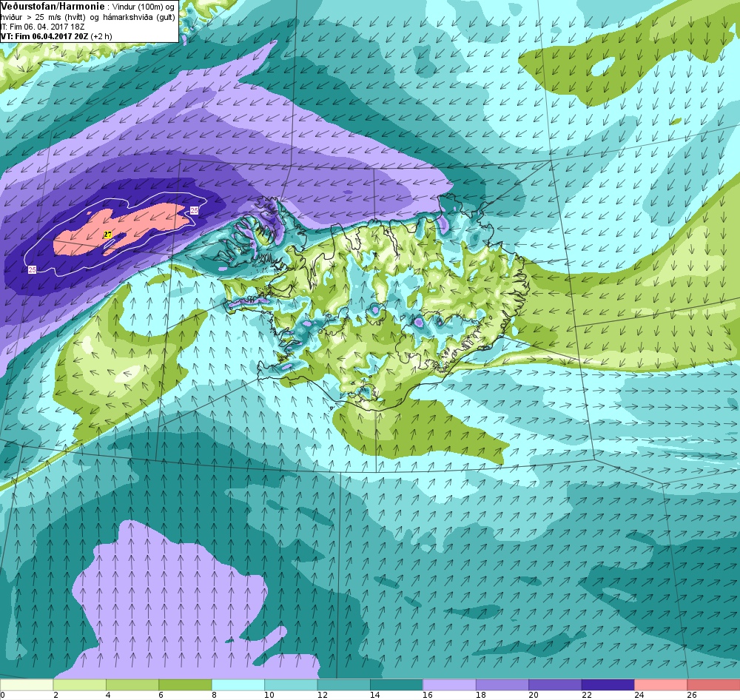The image size is (740, 700).
Task: Select the 22–24 m/s dark indigo legend swatch
Action: 608,684
